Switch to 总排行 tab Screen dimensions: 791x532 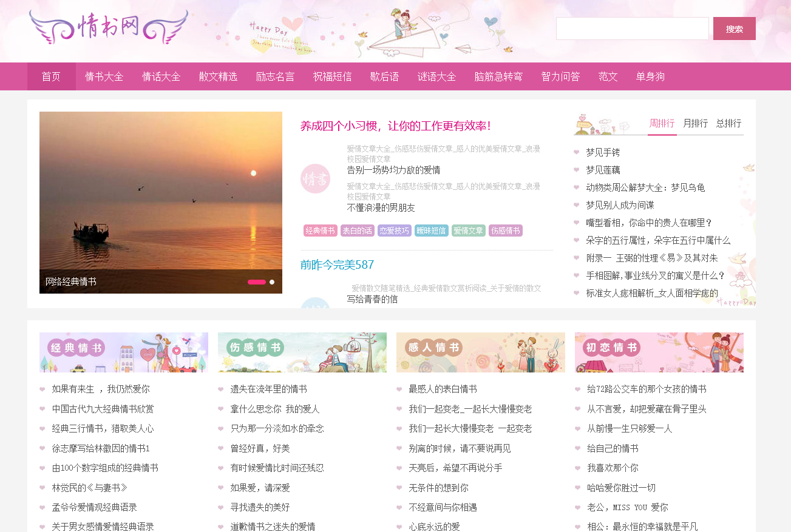pos(728,123)
